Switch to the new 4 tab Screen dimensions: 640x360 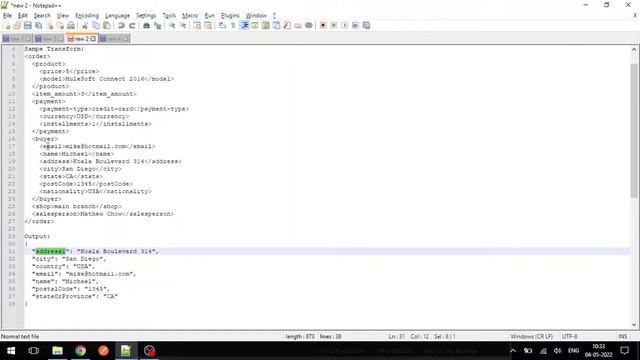click(114, 39)
